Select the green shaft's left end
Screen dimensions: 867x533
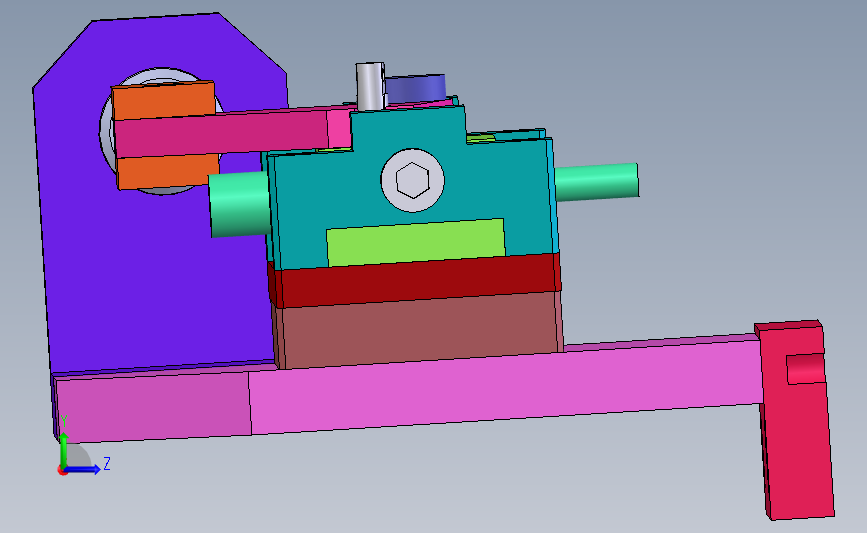tap(239, 205)
